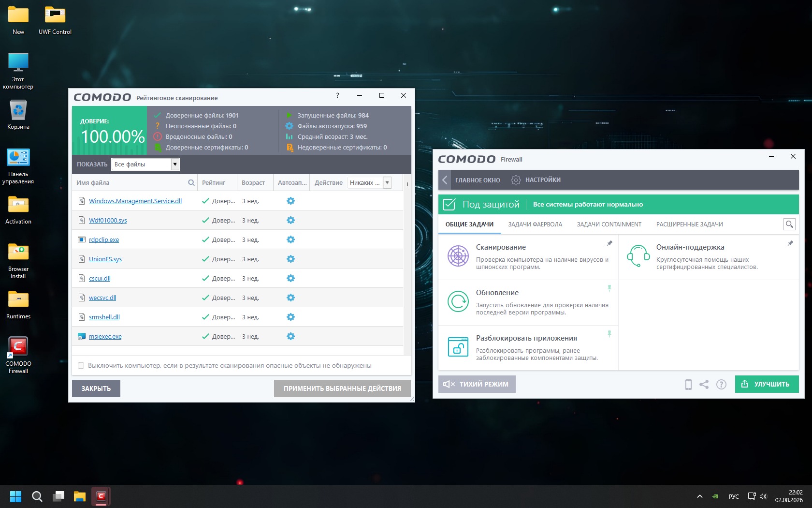Open the Scan task radar icon
Viewport: 812px width, 508px height.
coord(458,256)
